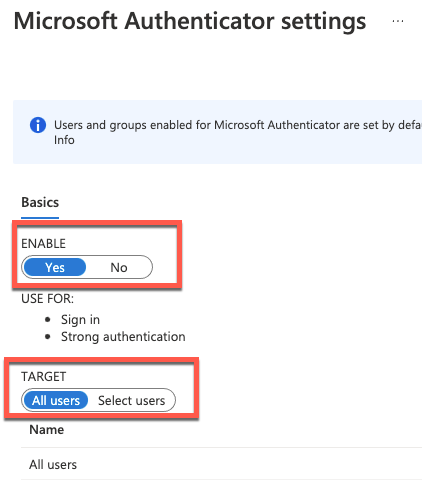422x493 pixels.
Task: Click the ENABLE section label
Action: coord(43,244)
